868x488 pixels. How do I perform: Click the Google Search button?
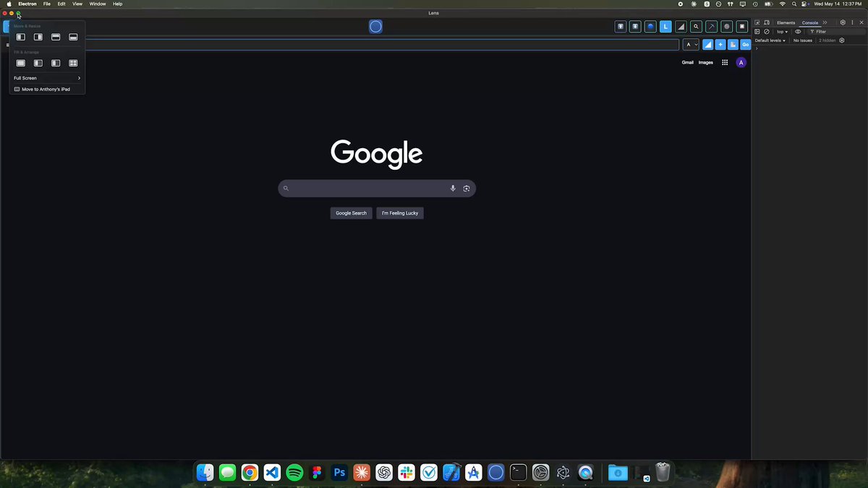[x=351, y=213]
